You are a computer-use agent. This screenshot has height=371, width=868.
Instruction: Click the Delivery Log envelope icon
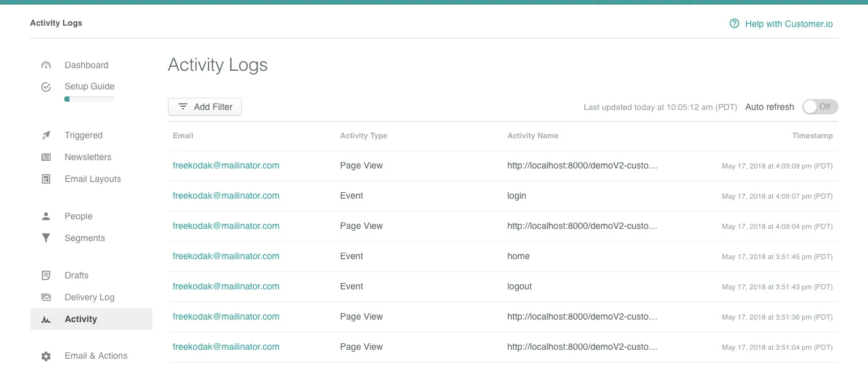pyautogui.click(x=46, y=298)
